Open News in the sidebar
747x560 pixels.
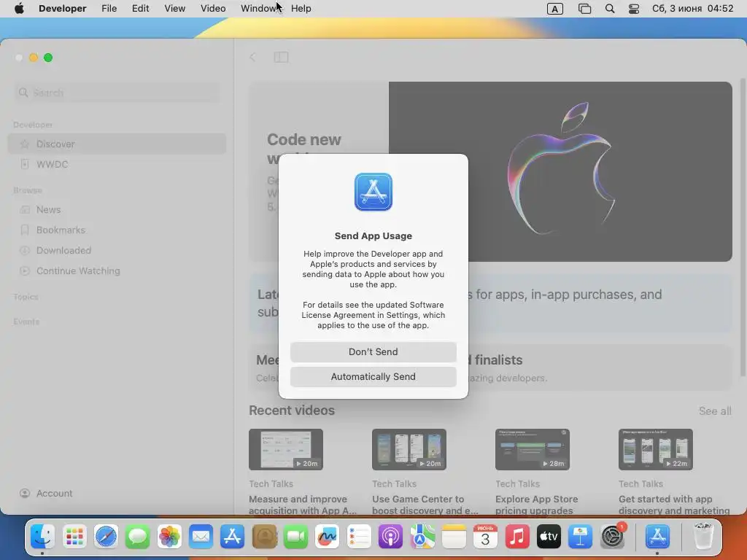tap(117, 209)
